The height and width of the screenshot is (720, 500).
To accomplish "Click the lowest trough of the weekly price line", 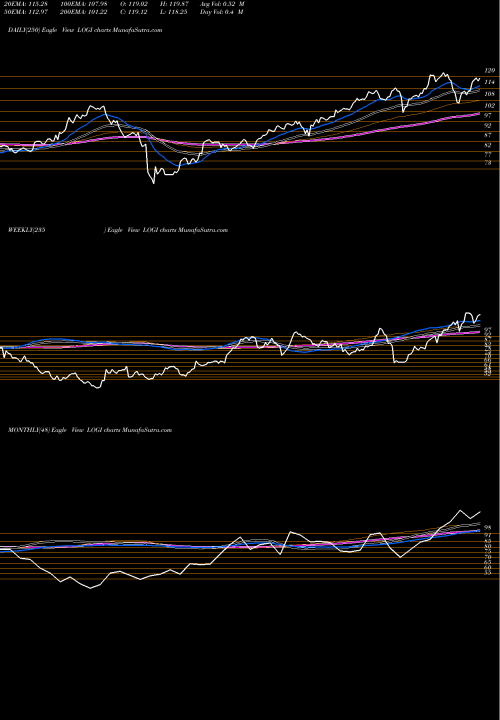I will [97, 388].
